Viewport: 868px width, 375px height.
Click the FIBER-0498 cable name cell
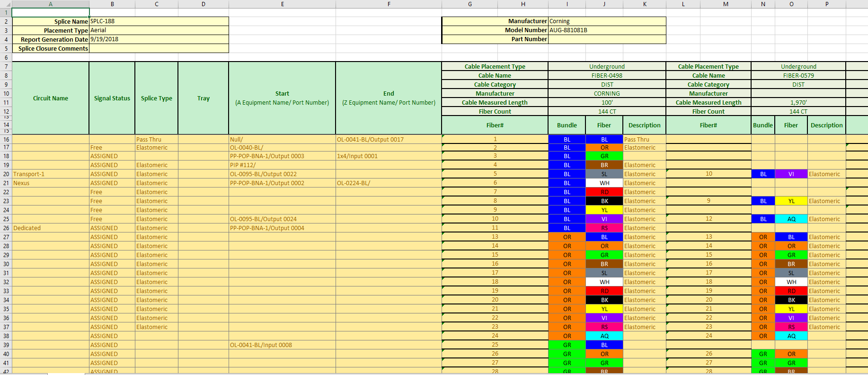[607, 76]
